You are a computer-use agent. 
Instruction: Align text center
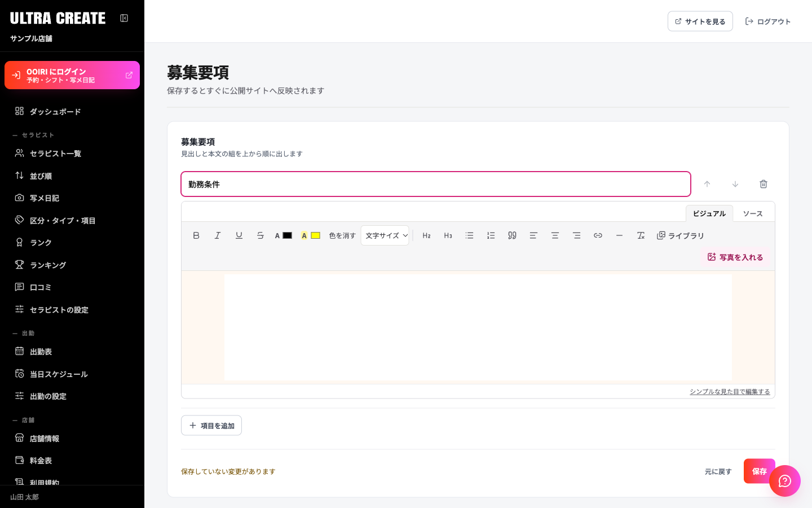555,235
